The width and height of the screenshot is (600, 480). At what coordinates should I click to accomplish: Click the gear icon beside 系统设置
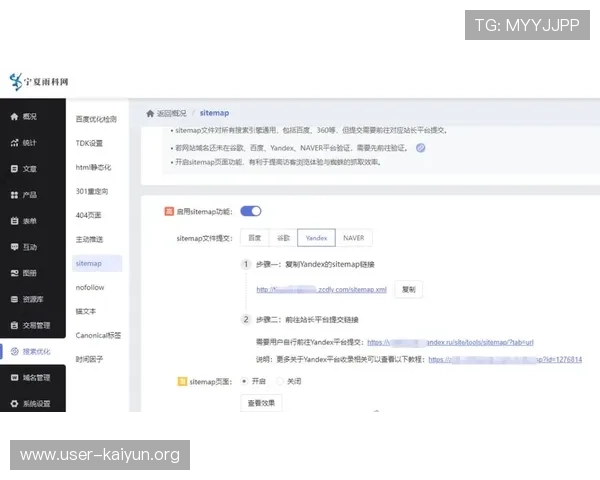tap(14, 403)
